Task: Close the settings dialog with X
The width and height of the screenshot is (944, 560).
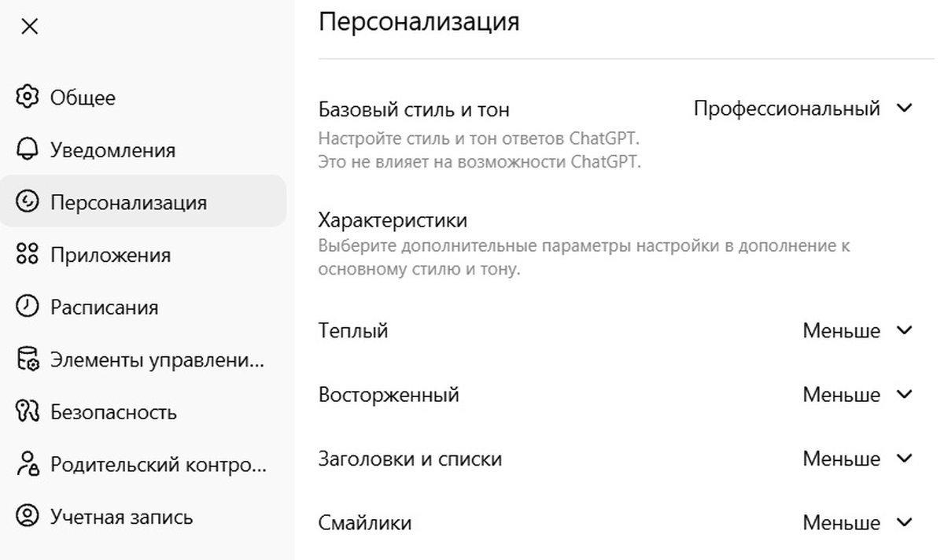Action: (x=29, y=27)
